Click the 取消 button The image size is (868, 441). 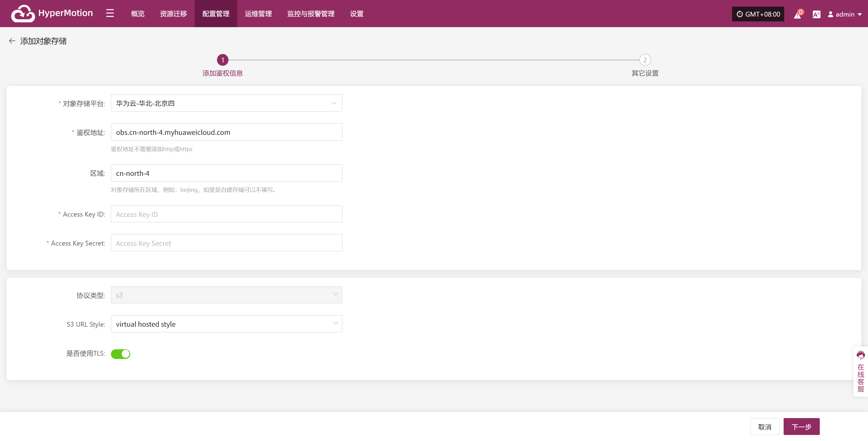coord(765,427)
